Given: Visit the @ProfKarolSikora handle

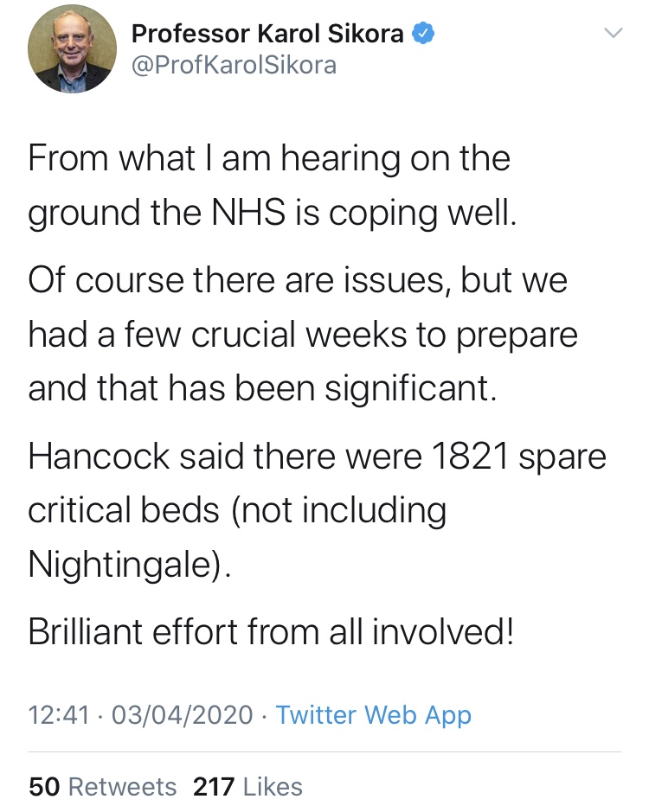Looking at the screenshot, I should pos(234,65).
